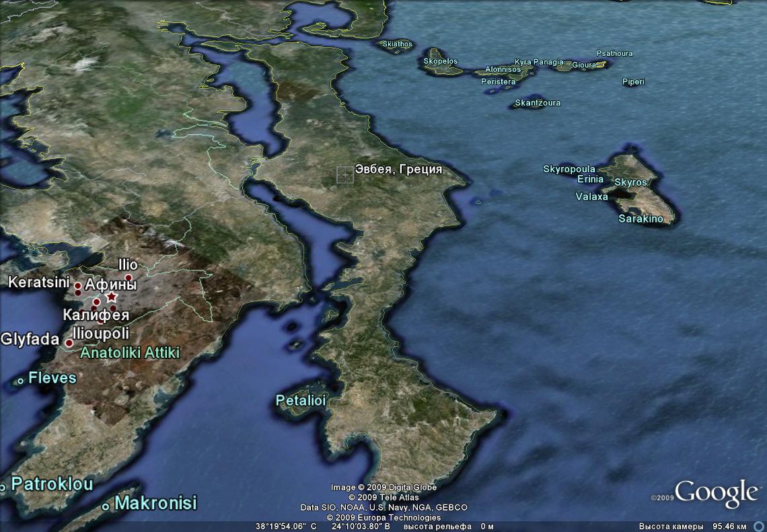Click the red dot marker beside Glyfada
767x532 pixels.
pyautogui.click(x=69, y=343)
